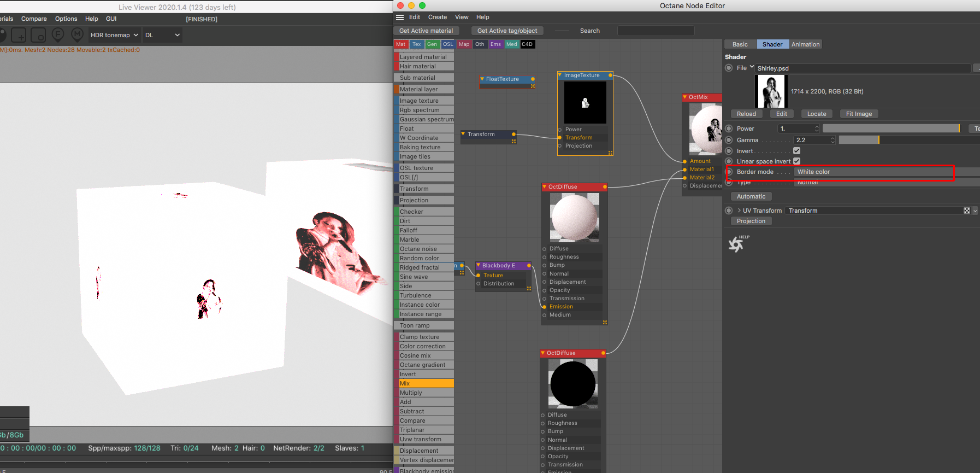Toggle the animation dot next to Gamma
The width and height of the screenshot is (980, 473).
point(729,140)
